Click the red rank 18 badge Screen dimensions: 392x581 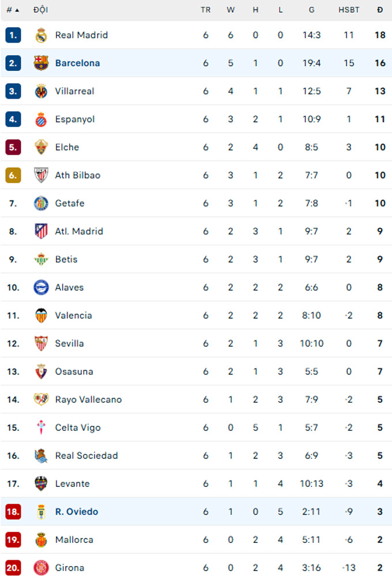tap(13, 512)
